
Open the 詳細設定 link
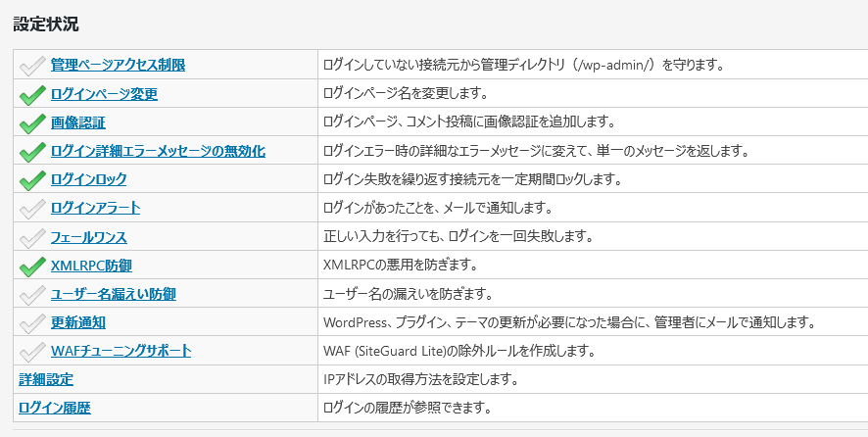[x=46, y=380]
